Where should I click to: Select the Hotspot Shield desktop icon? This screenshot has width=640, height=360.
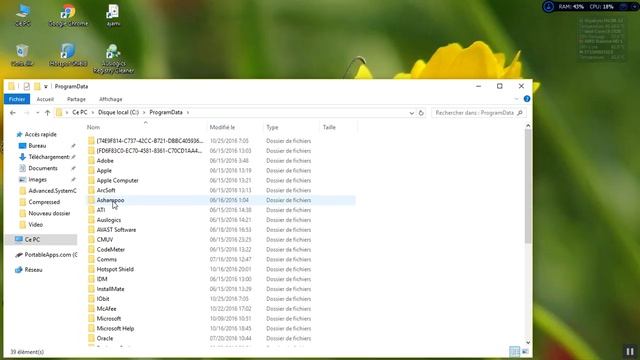click(68, 55)
